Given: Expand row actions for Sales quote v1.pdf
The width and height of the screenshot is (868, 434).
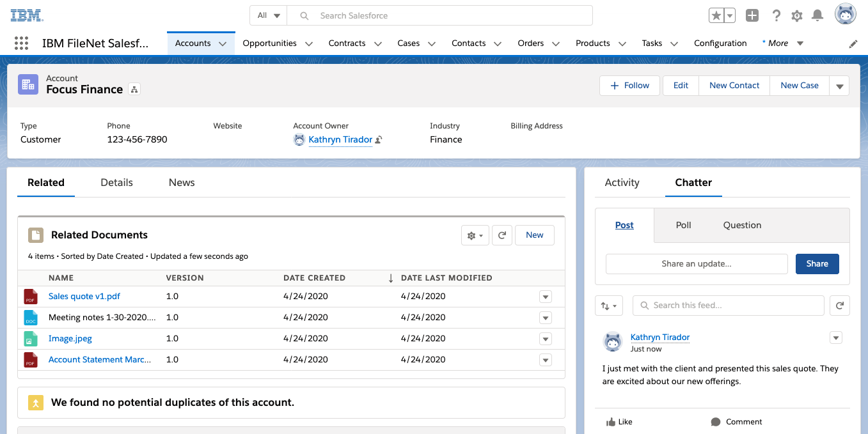Looking at the screenshot, I should point(545,297).
